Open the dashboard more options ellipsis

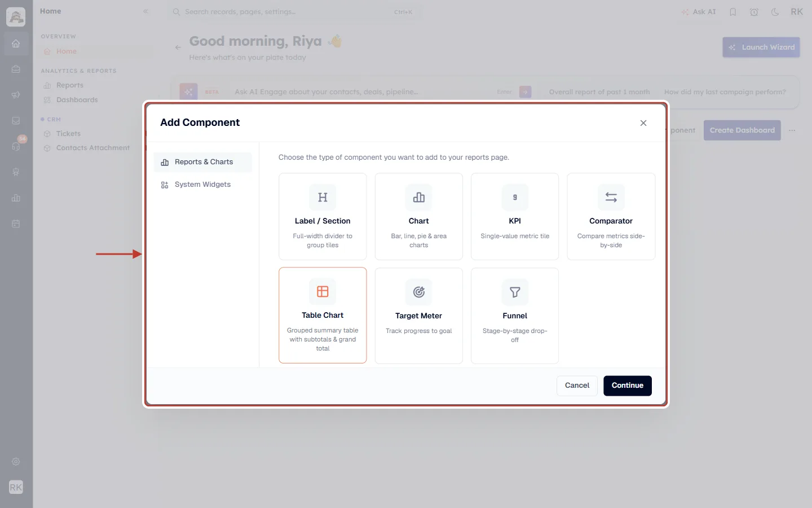point(792,130)
